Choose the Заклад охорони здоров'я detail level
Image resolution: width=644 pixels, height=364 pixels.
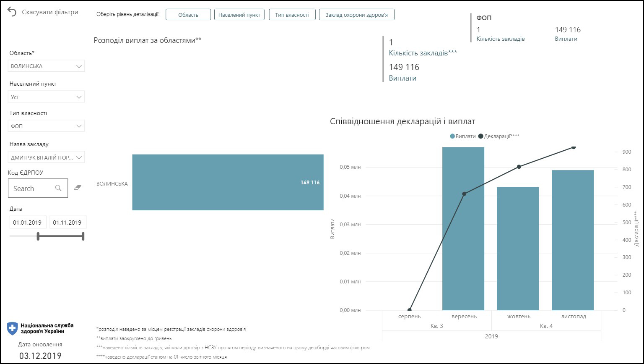tap(356, 15)
